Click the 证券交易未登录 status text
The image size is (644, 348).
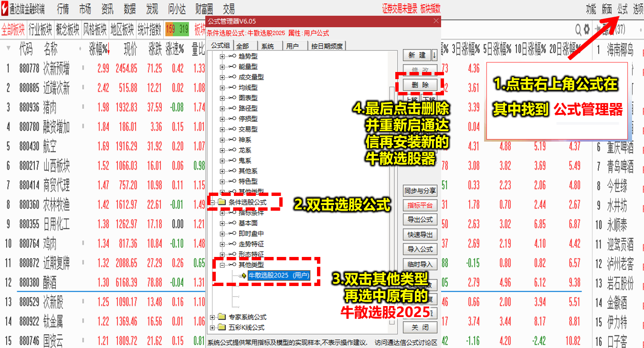pyautogui.click(x=400, y=9)
